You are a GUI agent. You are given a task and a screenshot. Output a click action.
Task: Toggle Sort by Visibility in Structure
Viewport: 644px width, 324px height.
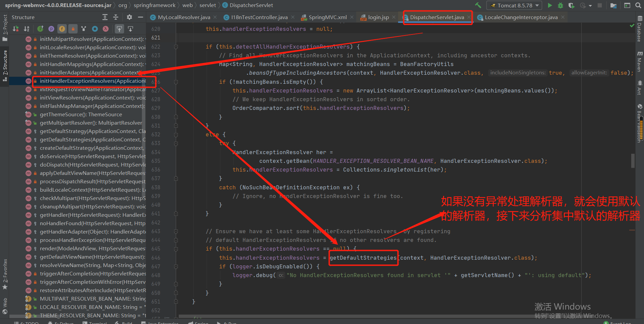[15, 29]
